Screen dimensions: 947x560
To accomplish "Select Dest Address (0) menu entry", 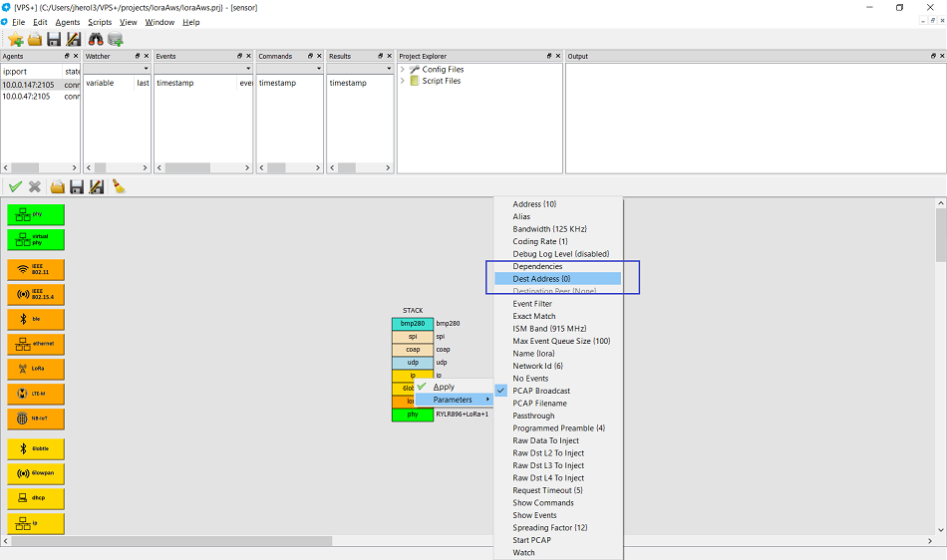I will 541,279.
